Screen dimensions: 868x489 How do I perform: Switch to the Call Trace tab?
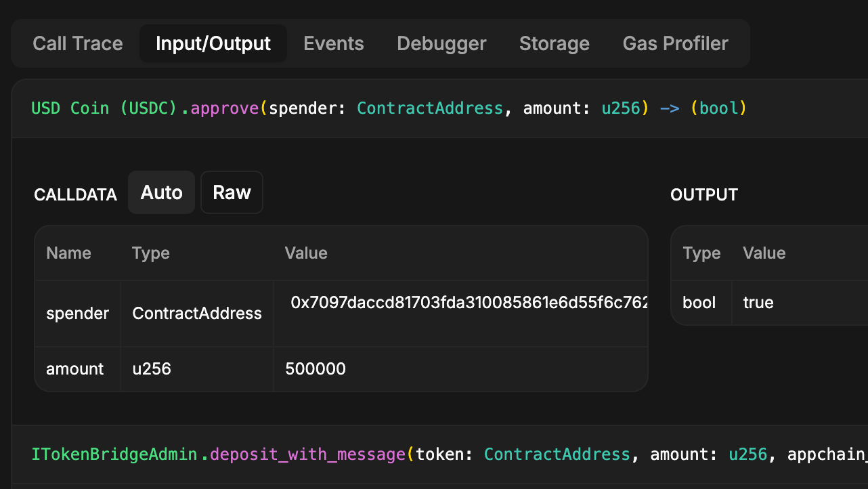point(78,43)
